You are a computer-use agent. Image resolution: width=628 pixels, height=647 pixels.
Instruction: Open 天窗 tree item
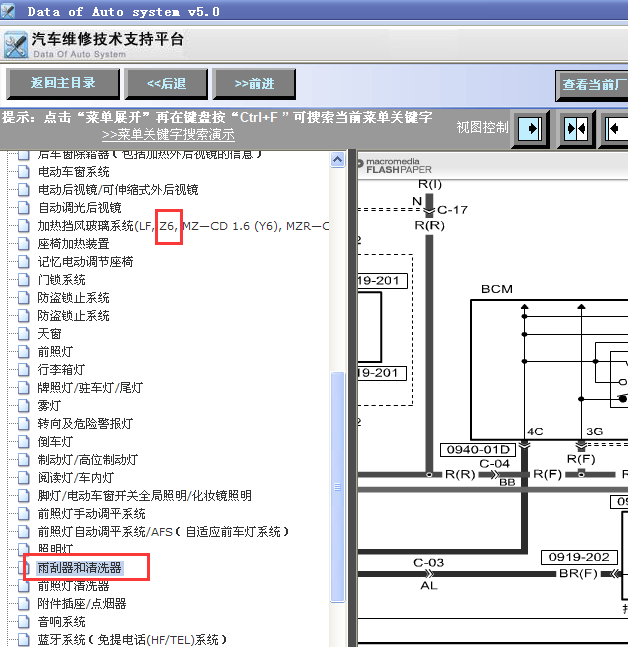point(50,334)
